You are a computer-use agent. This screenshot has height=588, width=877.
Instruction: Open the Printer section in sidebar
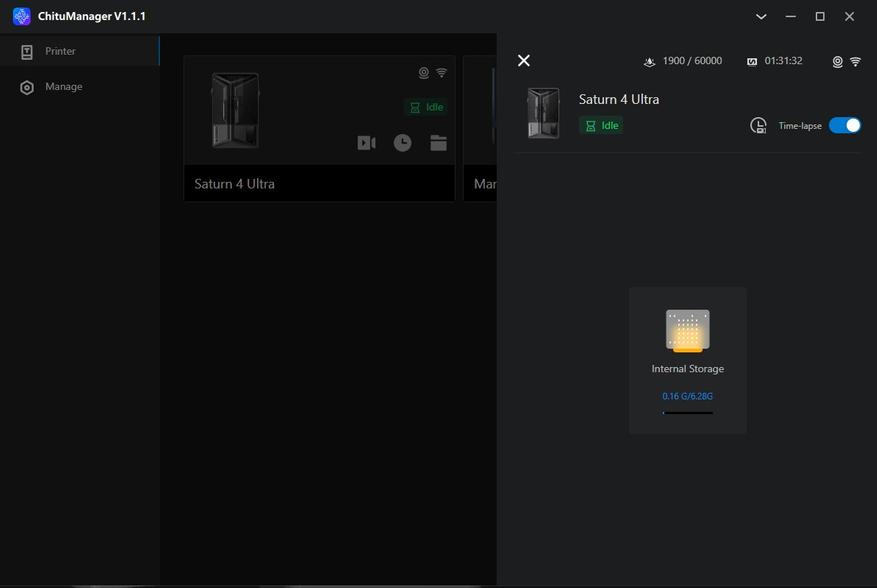click(x=79, y=51)
